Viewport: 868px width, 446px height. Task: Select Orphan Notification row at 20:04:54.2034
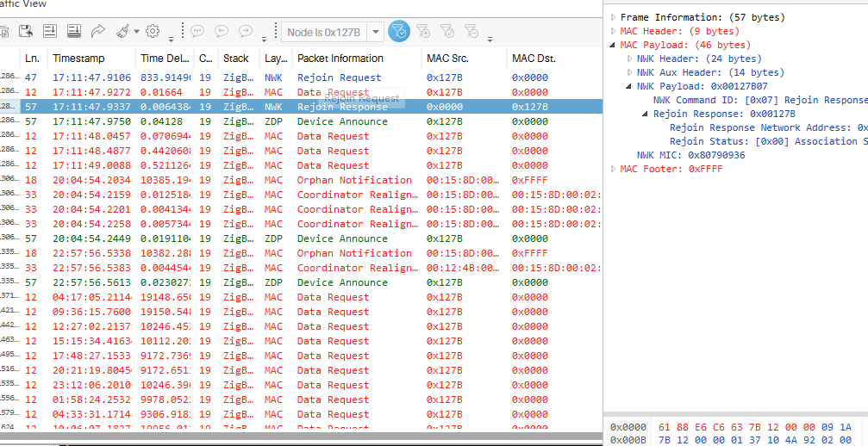[301, 180]
